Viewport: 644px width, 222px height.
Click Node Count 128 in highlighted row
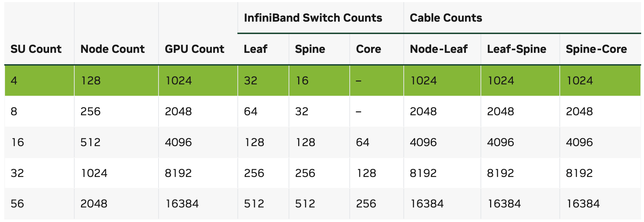pyautogui.click(x=91, y=81)
